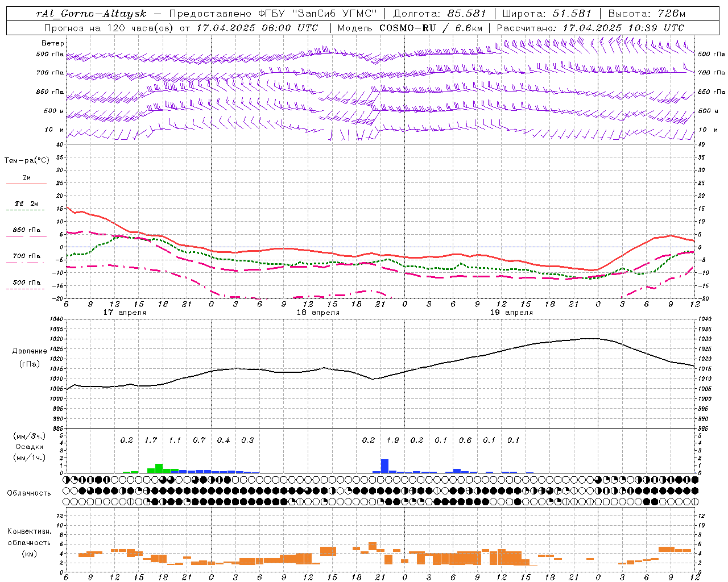This screenshot has width=728, height=582.
Task: Click the 0.7 precipitation value
Action: 199,440
